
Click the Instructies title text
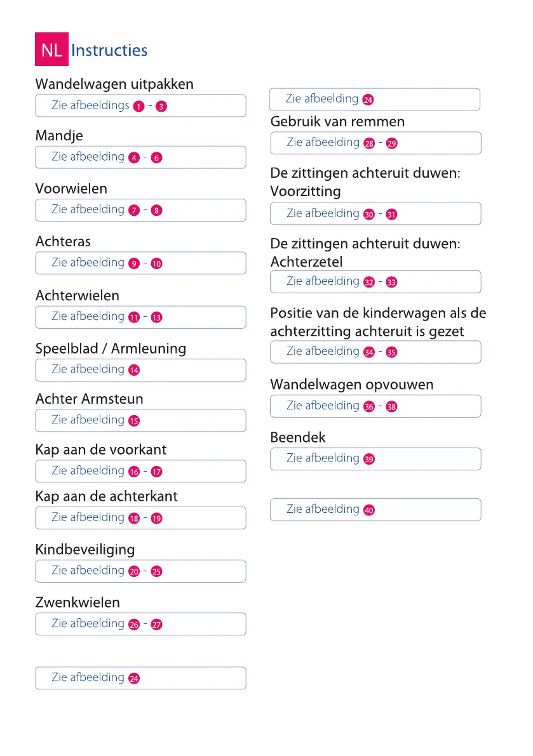point(109,51)
